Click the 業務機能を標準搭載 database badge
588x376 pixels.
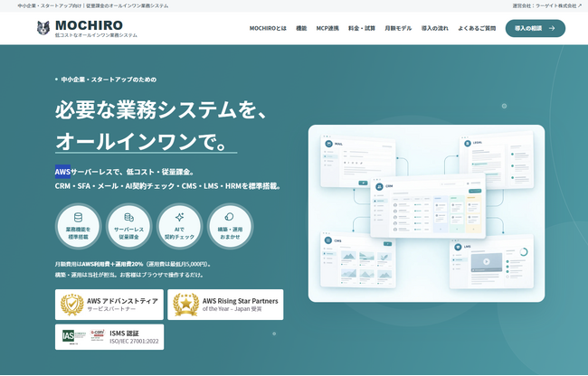pos(78,226)
